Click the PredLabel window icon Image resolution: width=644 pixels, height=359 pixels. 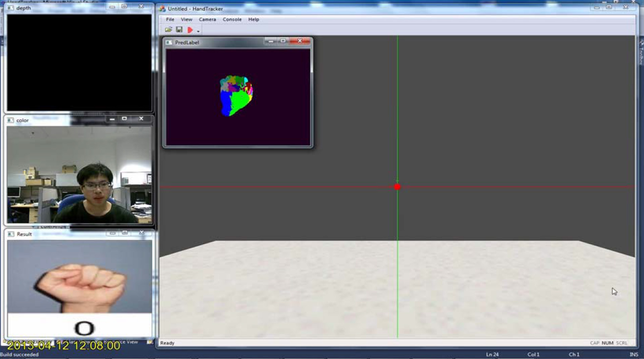pyautogui.click(x=169, y=43)
